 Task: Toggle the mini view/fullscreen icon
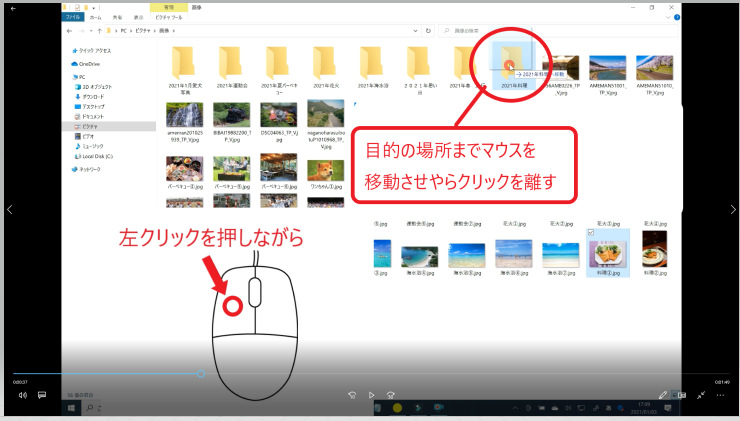(x=702, y=395)
